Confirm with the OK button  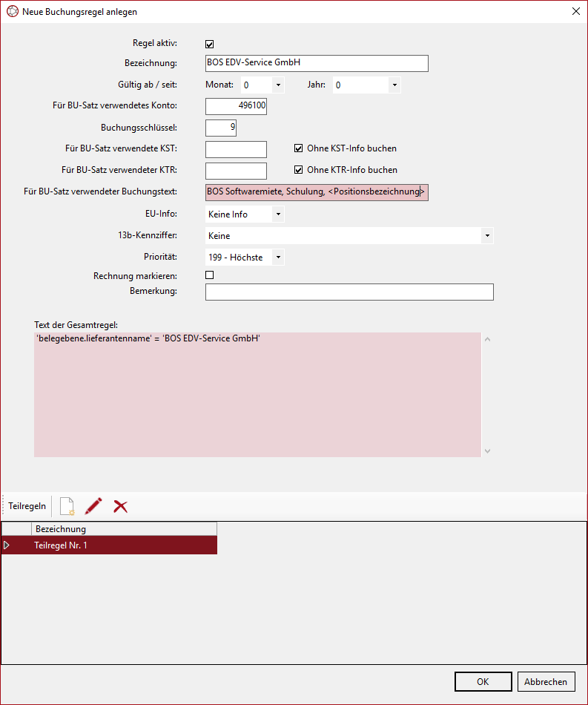(x=483, y=682)
